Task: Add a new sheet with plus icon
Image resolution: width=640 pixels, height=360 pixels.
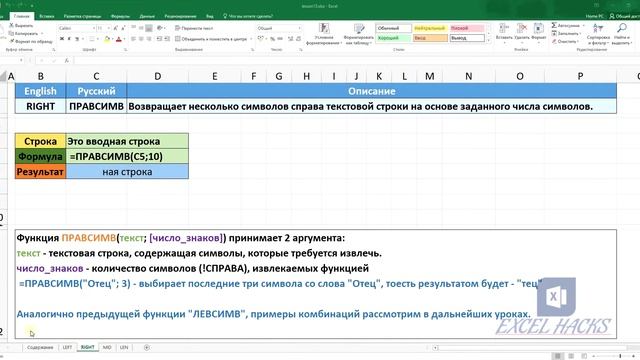Action: (147, 347)
